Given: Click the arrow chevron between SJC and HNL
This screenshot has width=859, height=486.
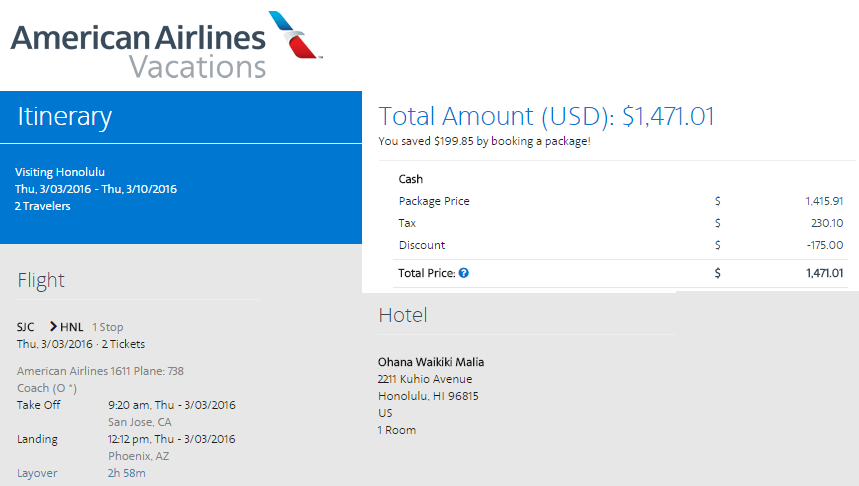Looking at the screenshot, I should click(53, 327).
